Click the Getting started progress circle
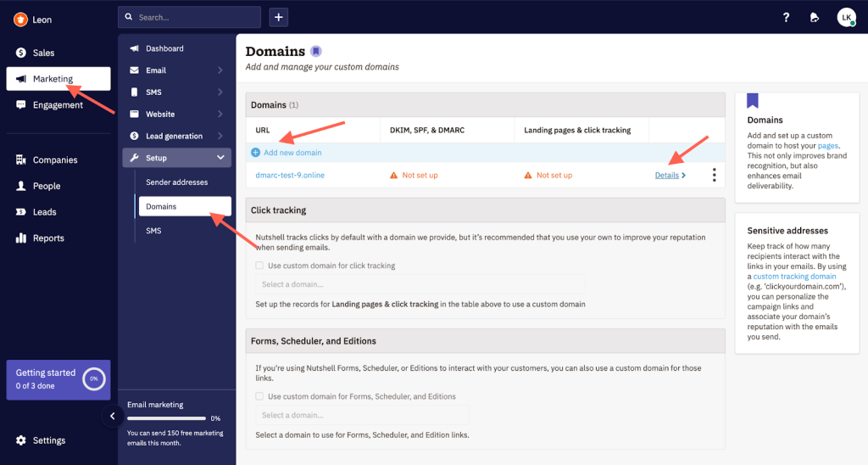Viewport: 868px width, 465px height. pos(94,378)
